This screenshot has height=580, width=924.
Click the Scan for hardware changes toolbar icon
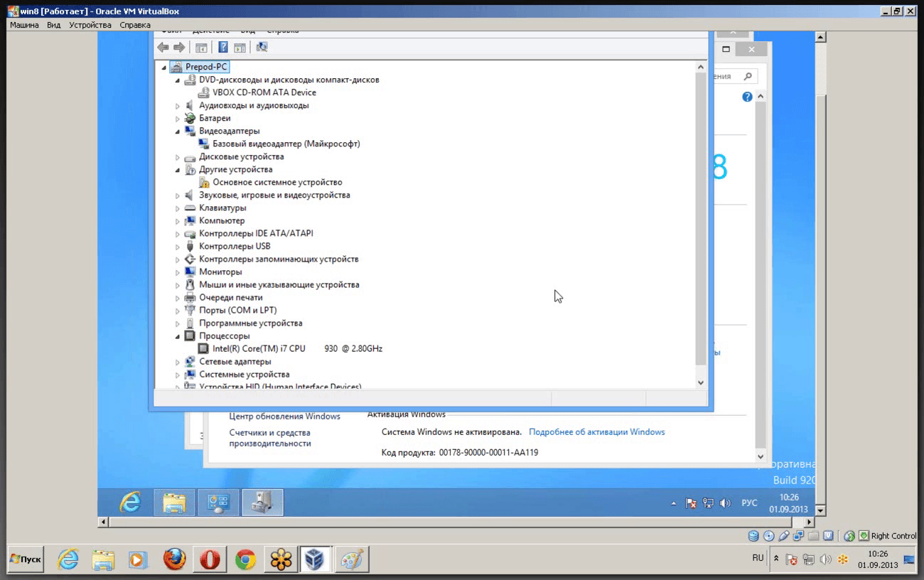point(262,47)
